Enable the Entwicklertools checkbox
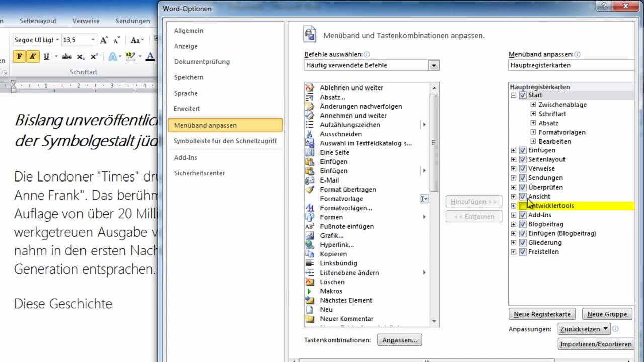The height and width of the screenshot is (362, 644). [x=523, y=206]
